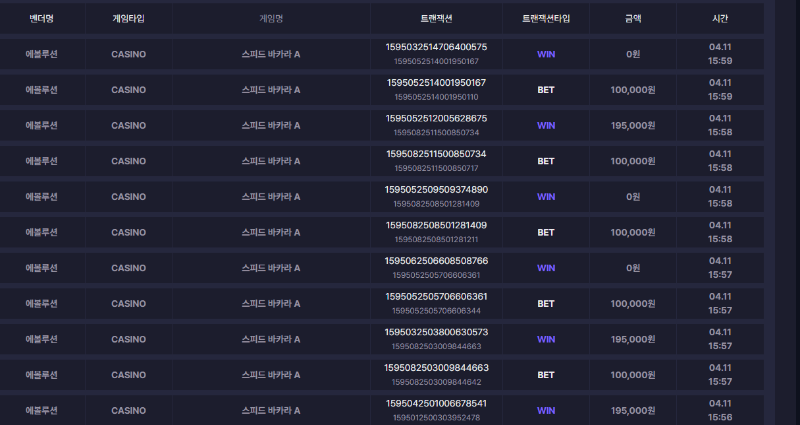Click the transaction ID ending in 6678541

pos(436,403)
